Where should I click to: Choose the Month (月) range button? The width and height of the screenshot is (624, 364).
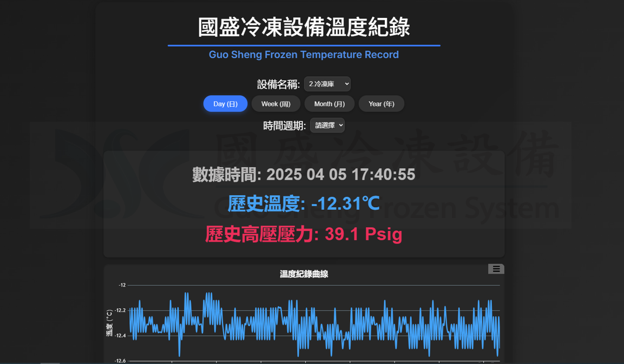[329, 104]
